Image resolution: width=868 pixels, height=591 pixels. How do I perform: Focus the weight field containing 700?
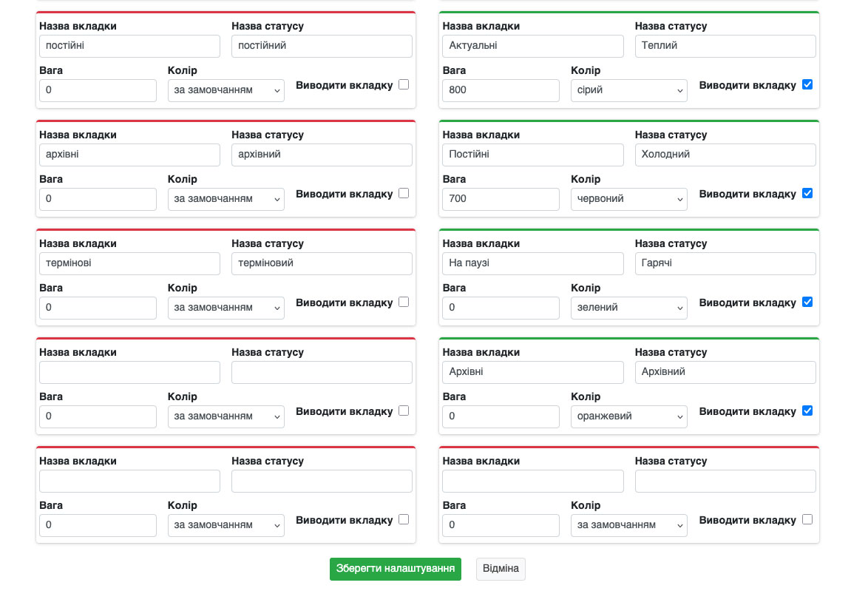501,199
